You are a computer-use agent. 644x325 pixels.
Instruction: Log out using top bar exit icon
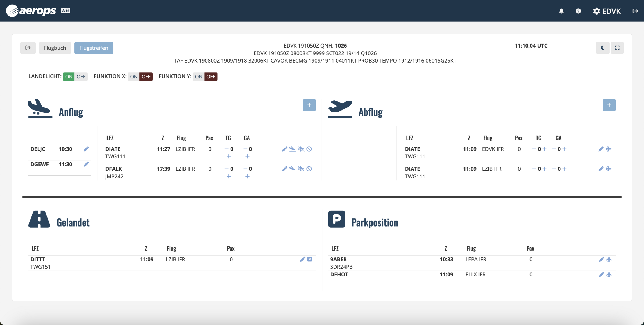pyautogui.click(x=635, y=11)
